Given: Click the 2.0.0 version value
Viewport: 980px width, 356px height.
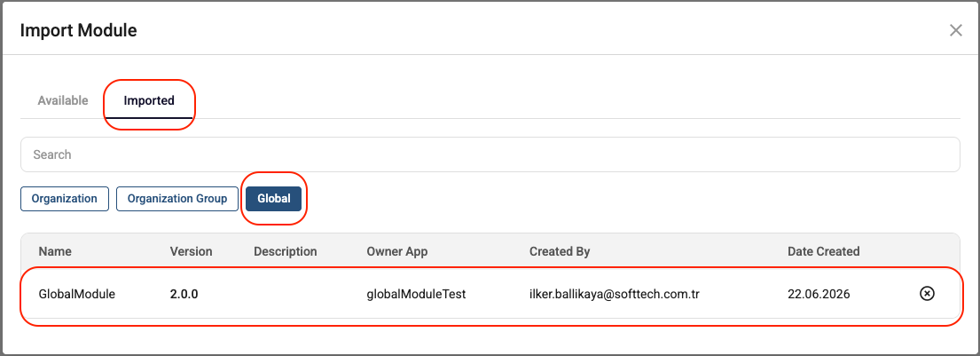Looking at the screenshot, I should [184, 294].
